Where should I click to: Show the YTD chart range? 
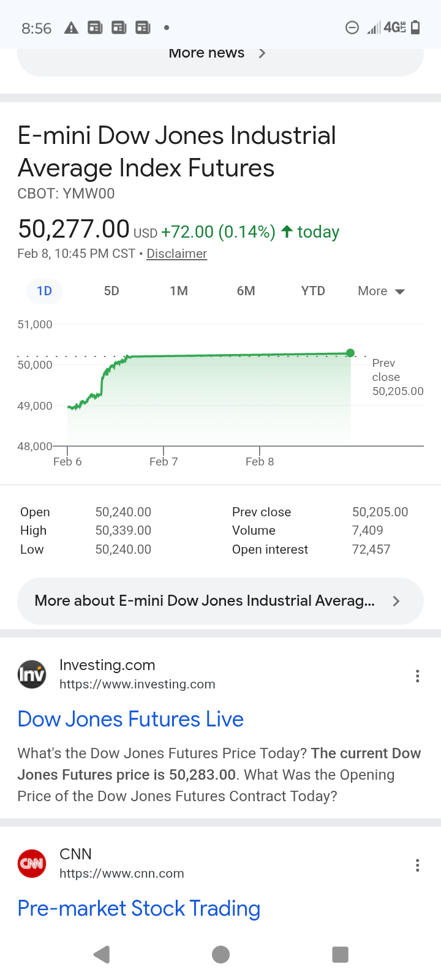tap(313, 291)
